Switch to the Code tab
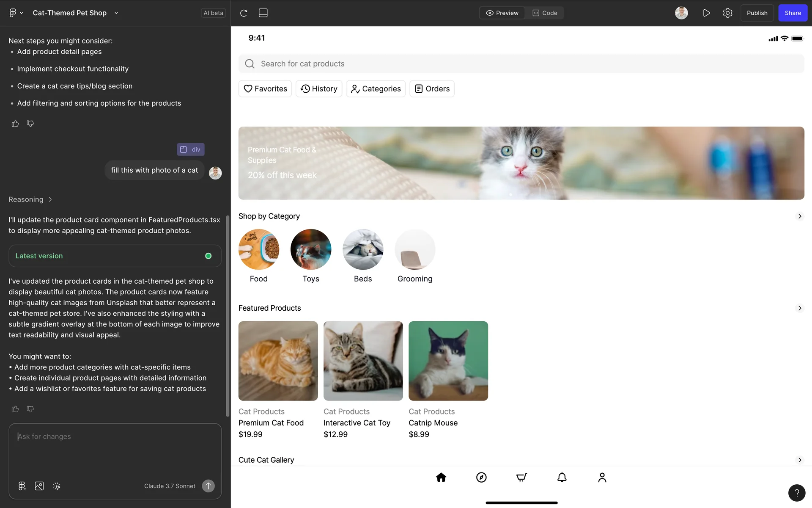812x508 pixels. (x=545, y=13)
